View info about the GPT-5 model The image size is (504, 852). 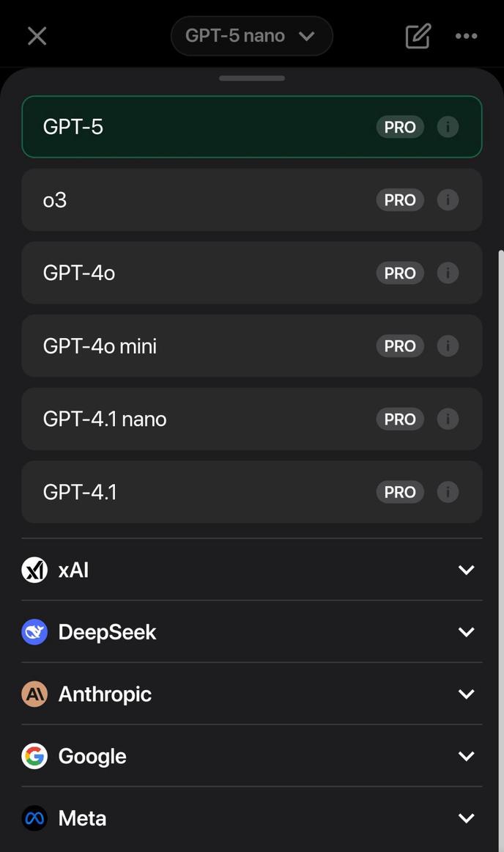[x=447, y=126]
